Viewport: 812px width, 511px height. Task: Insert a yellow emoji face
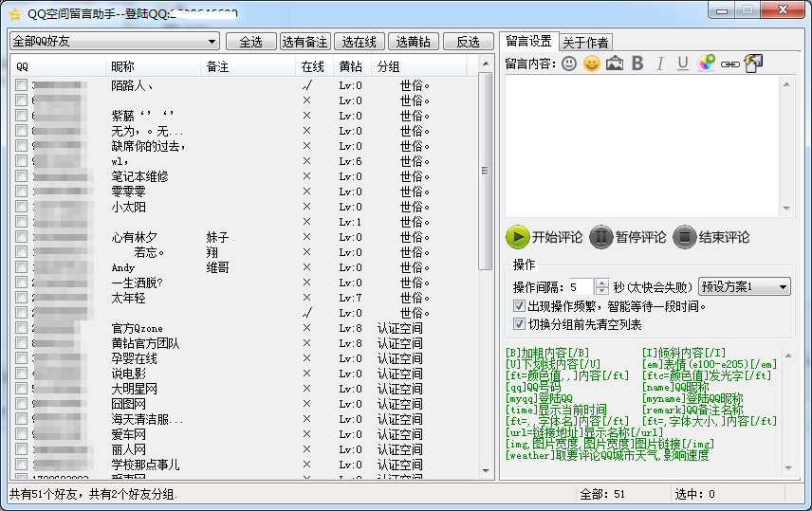[591, 64]
